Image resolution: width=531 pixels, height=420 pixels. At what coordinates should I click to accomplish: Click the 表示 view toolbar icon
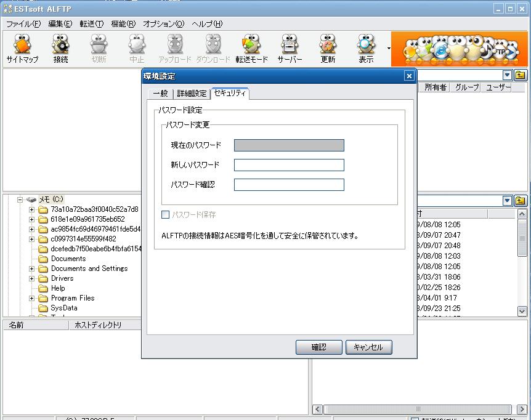click(366, 49)
